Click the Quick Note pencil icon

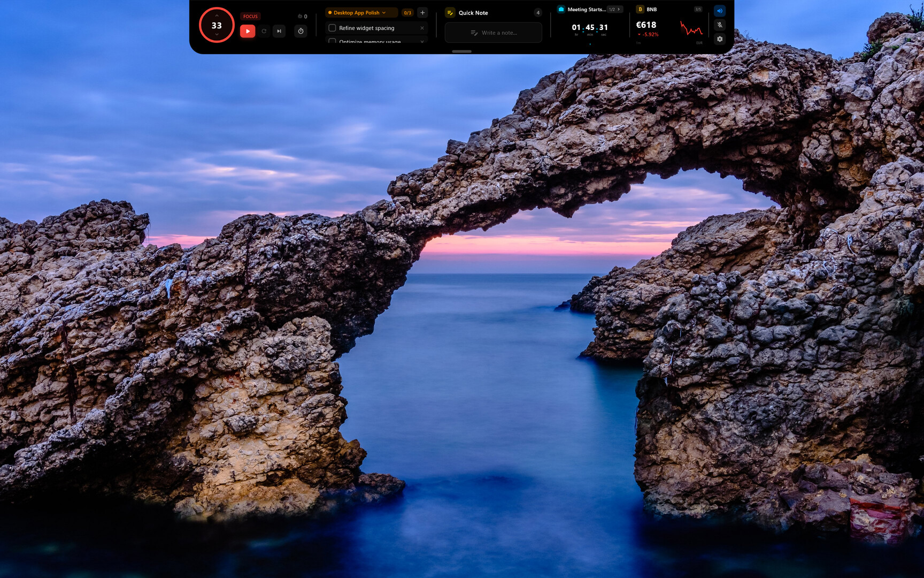pos(450,13)
